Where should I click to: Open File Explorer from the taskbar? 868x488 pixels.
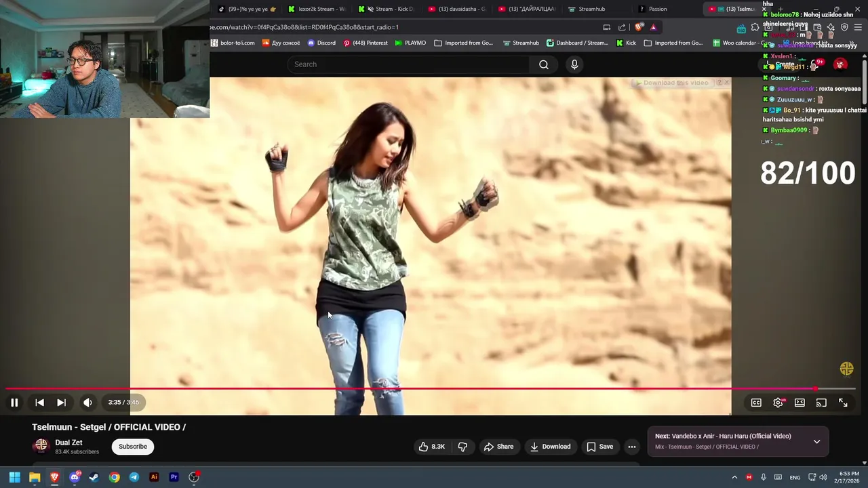(35, 477)
